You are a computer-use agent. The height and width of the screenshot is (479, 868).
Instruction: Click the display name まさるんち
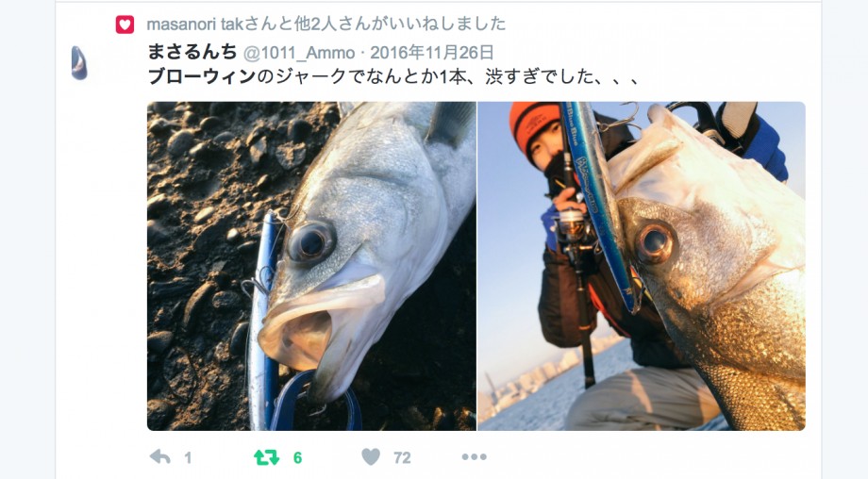(192, 52)
